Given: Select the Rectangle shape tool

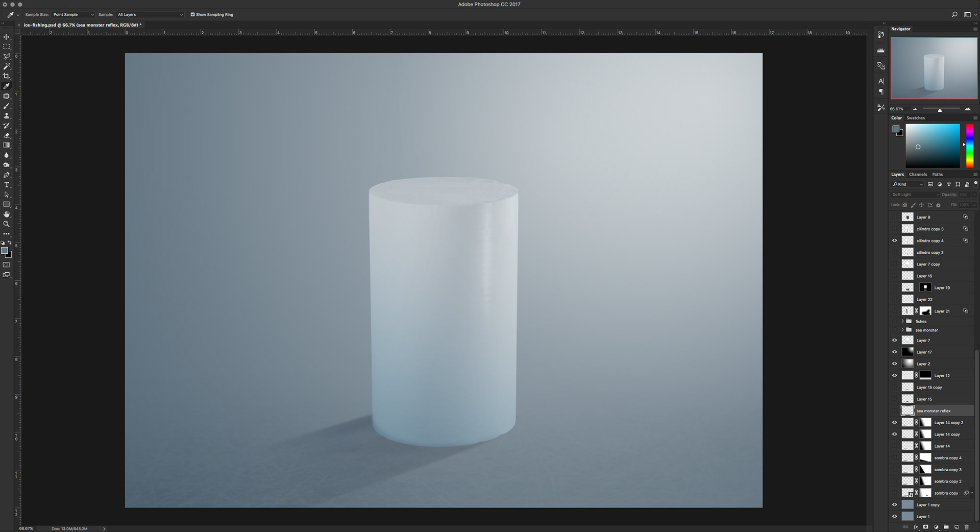Looking at the screenshot, I should (7, 205).
